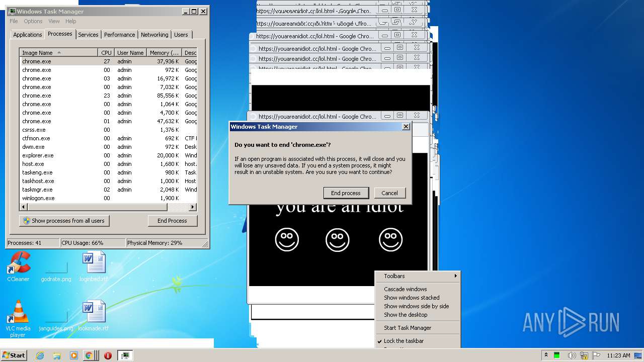The image size is (644, 362).
Task: Select the ctfmon.exe process row
Action: pos(108,138)
